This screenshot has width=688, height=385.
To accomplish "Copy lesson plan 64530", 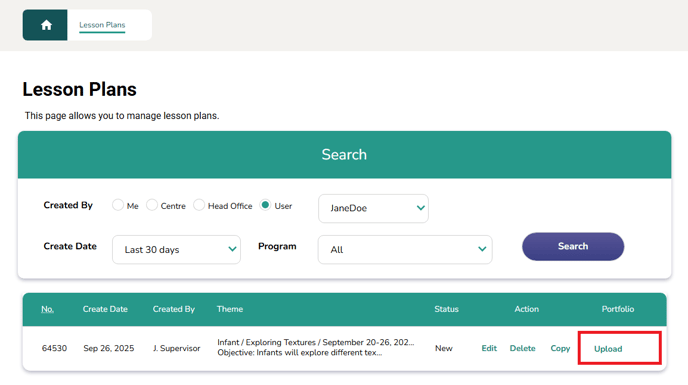I will tap(560, 348).
